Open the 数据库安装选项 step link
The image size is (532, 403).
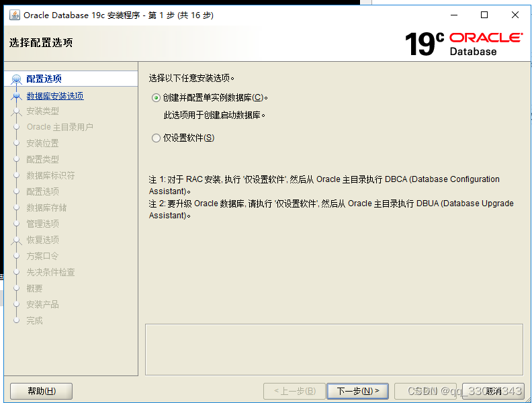pyautogui.click(x=55, y=96)
